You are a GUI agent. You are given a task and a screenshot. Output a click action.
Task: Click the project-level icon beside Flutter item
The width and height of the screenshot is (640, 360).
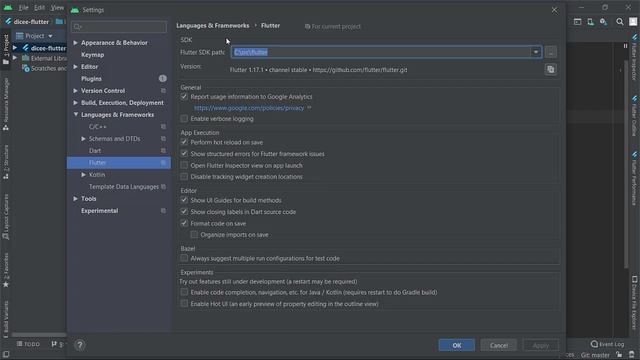click(163, 162)
